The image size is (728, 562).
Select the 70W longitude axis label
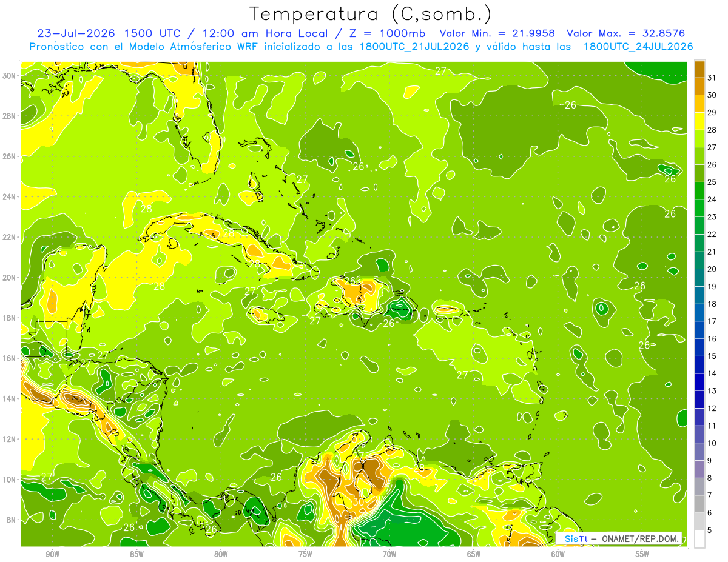coord(389,554)
